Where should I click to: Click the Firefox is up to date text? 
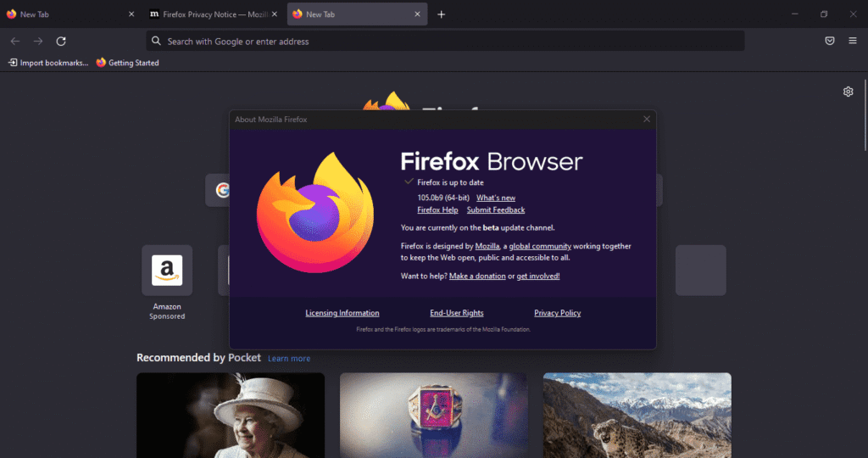450,182
